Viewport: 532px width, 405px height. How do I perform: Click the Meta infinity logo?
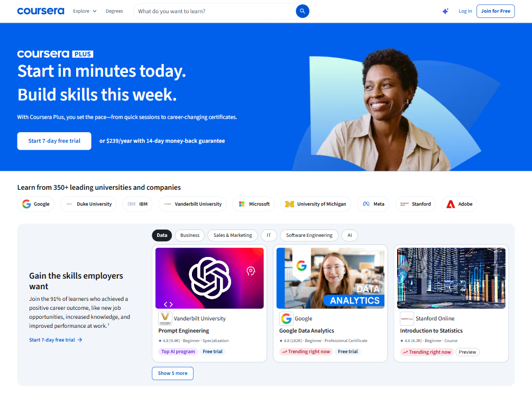coord(366,204)
